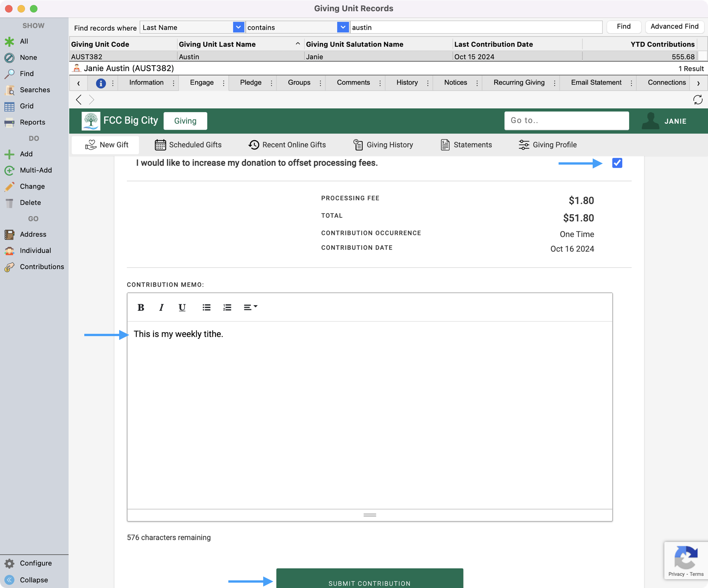Click the refresh icon in the browser pane

(x=698, y=100)
